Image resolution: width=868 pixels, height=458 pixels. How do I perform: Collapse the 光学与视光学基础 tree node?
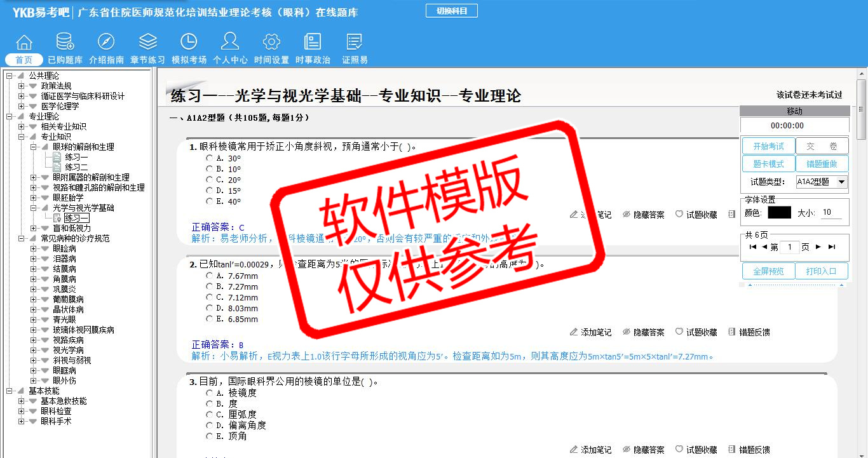(34, 208)
